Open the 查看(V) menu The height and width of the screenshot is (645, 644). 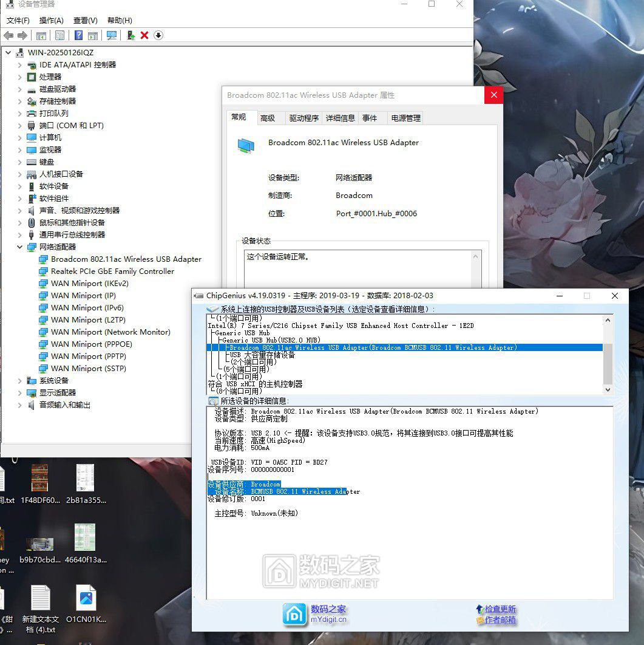[86, 21]
